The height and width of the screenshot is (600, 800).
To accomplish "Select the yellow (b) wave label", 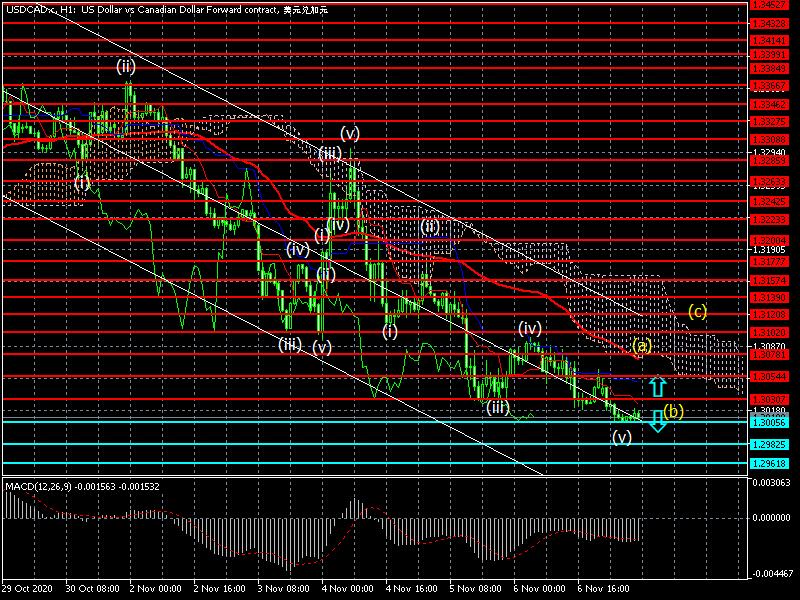I will (x=673, y=411).
